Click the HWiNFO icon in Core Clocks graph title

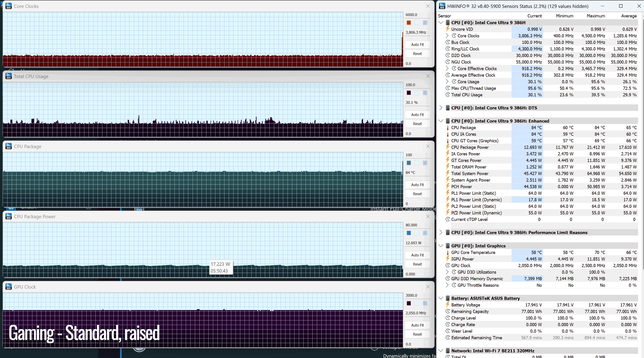point(9,6)
